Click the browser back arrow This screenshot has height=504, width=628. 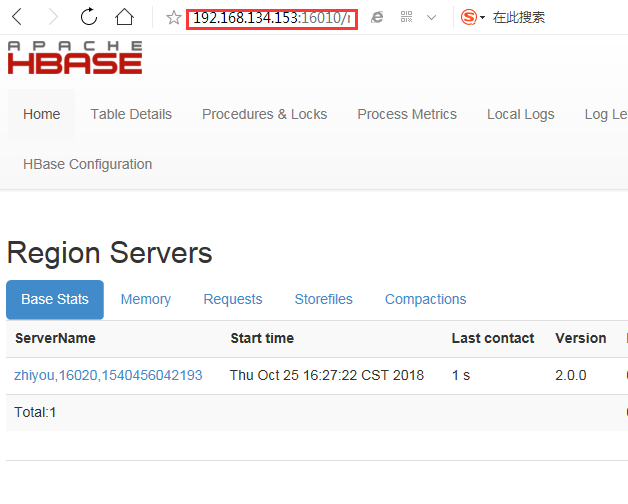(17, 17)
